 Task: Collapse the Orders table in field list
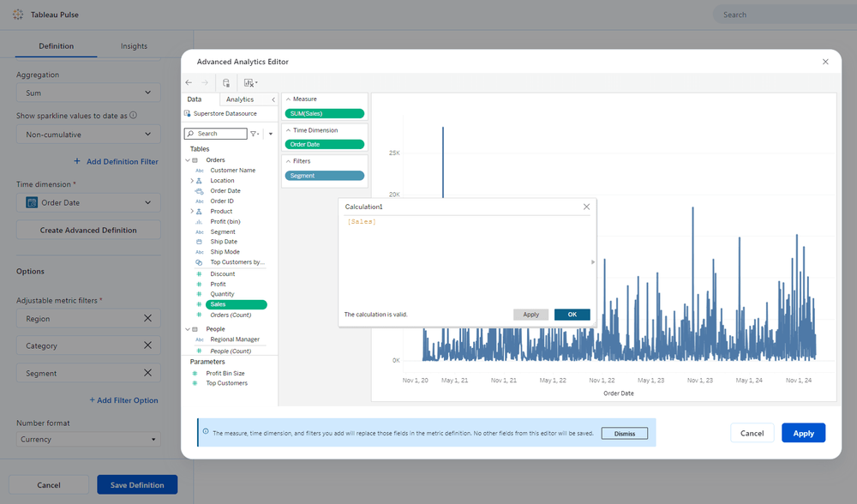188,160
